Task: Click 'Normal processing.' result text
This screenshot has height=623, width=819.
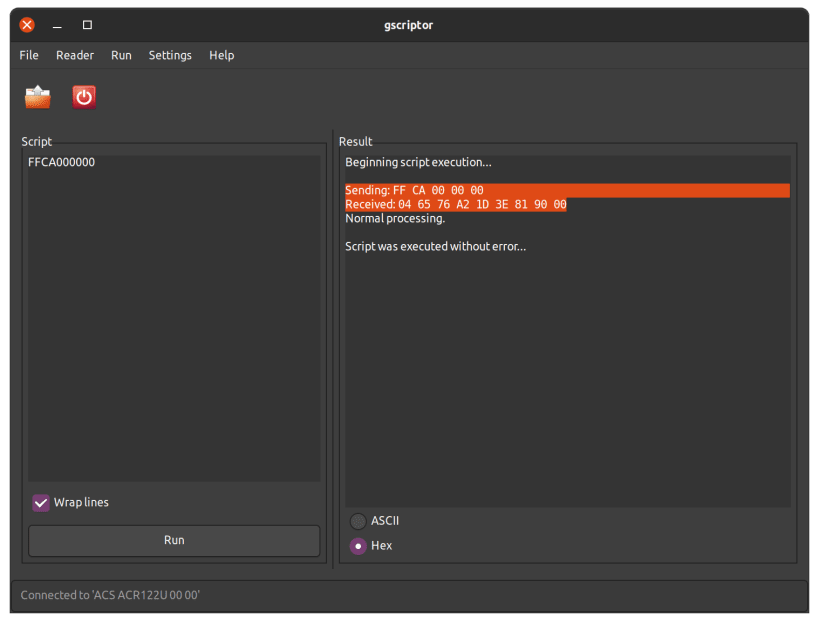Action: (395, 219)
